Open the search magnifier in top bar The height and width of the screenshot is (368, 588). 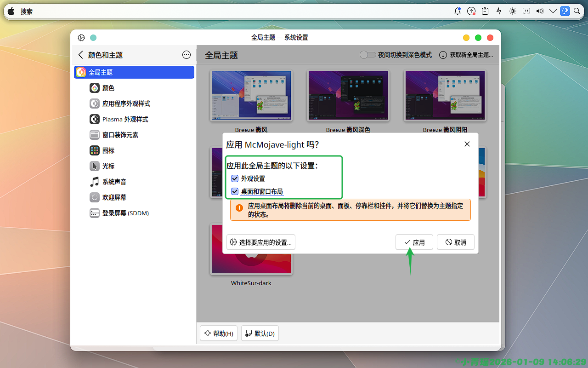(577, 11)
